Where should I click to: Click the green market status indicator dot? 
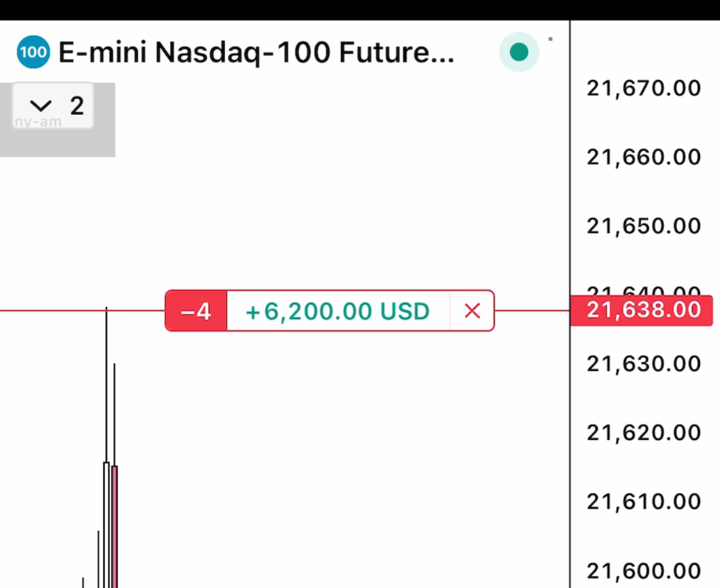point(519,52)
